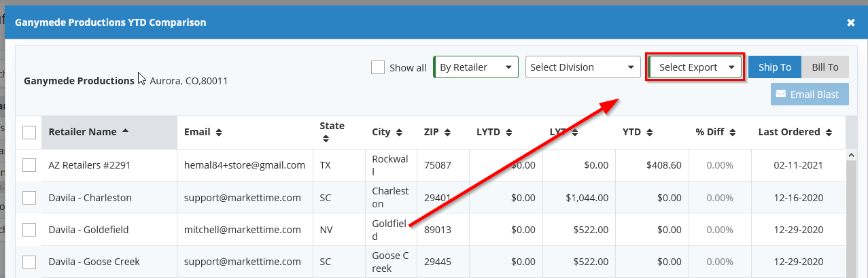Switch to Bill To view

click(825, 67)
